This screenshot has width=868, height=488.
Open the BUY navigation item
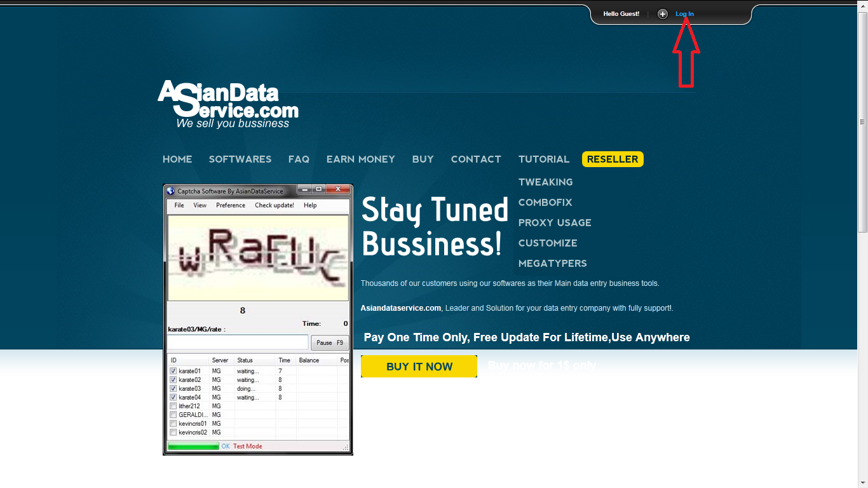coord(423,159)
